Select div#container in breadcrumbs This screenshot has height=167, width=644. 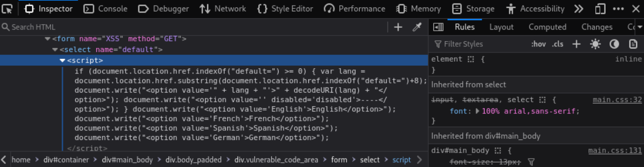[x=66, y=160]
